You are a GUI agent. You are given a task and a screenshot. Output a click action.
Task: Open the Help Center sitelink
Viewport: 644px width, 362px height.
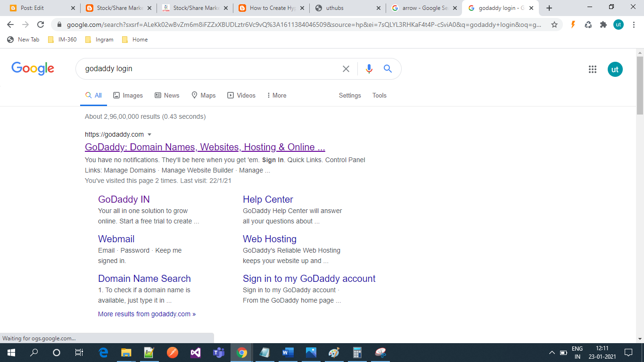tap(268, 199)
